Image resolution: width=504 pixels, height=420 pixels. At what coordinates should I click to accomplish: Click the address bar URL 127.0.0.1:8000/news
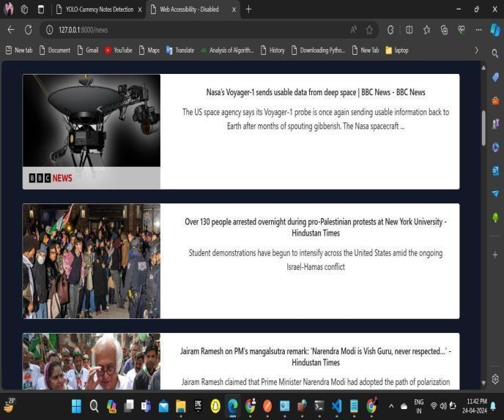click(x=84, y=30)
